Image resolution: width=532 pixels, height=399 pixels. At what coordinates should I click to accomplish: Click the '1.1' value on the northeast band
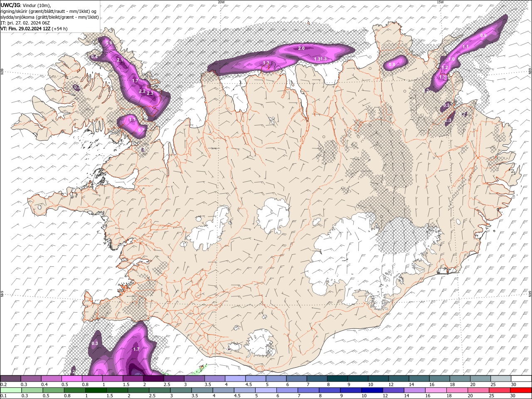click(465, 47)
